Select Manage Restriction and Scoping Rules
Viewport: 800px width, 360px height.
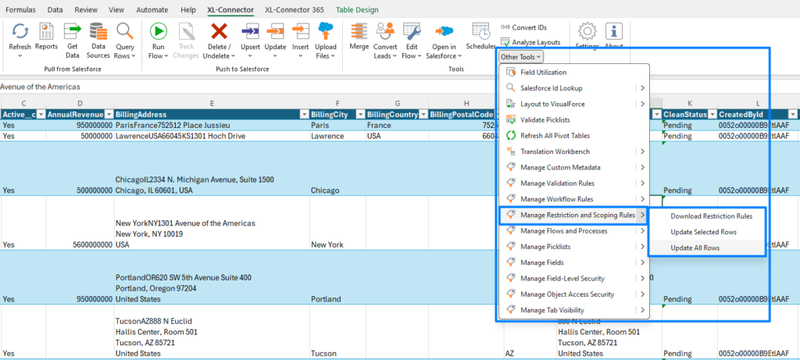[574, 215]
